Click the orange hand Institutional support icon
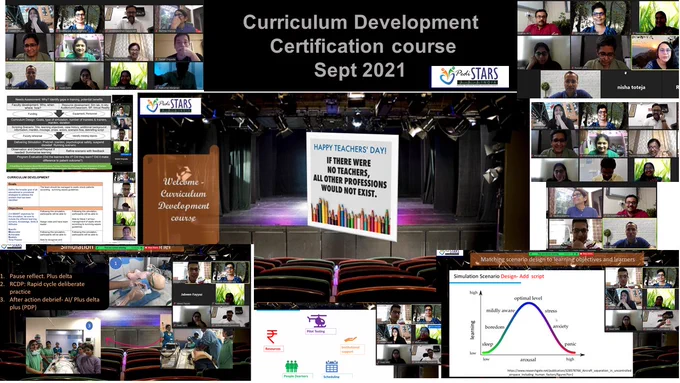 350,340
